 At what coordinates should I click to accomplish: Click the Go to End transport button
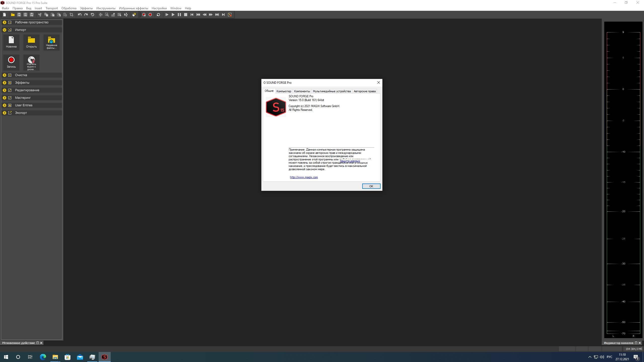tap(223, 15)
